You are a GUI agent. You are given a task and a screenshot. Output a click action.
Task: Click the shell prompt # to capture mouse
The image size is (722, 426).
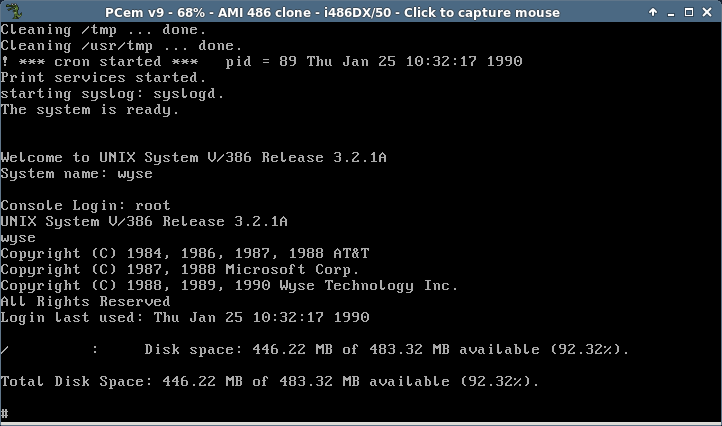(x=4, y=413)
